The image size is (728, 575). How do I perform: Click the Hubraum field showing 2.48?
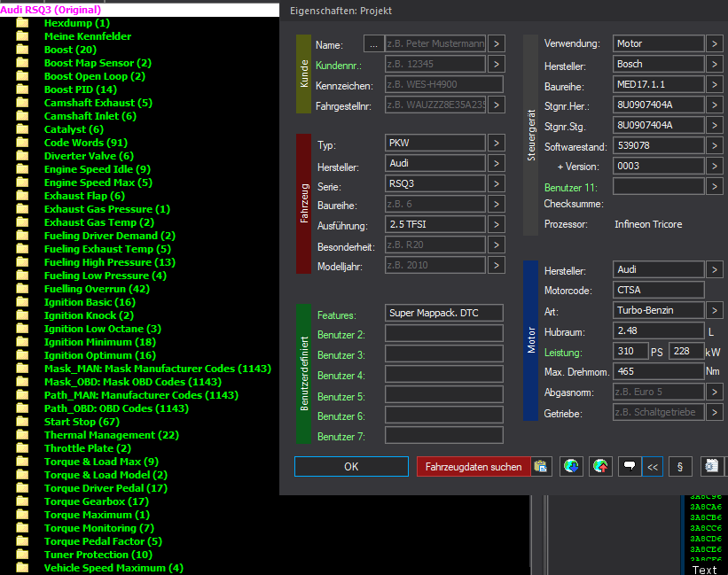[658, 330]
